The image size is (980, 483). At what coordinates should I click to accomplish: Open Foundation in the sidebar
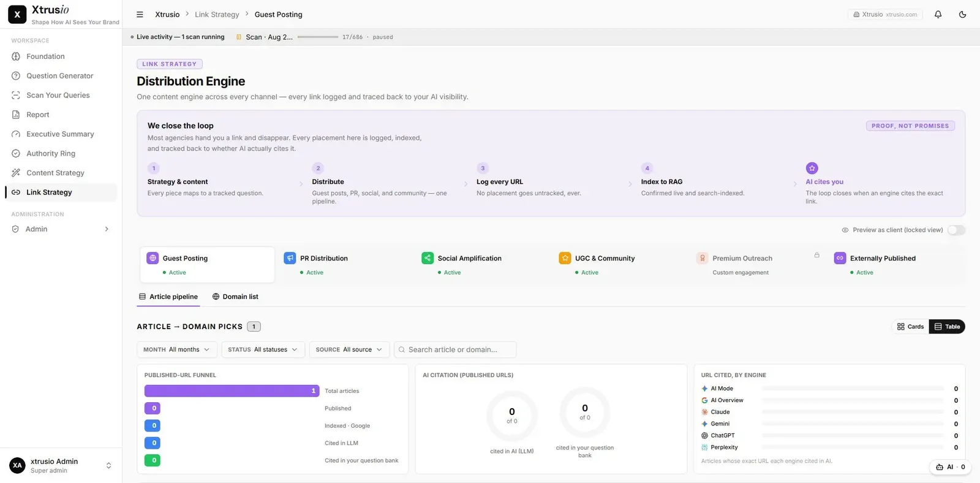pos(61,56)
